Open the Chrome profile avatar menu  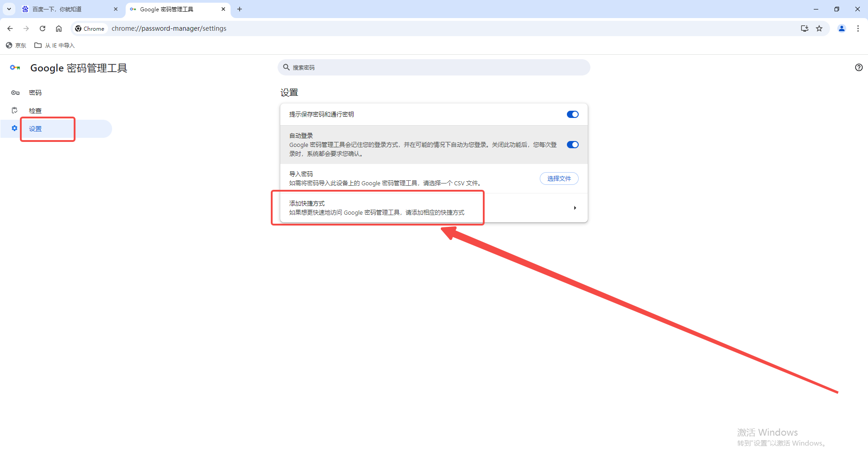tap(842, 28)
